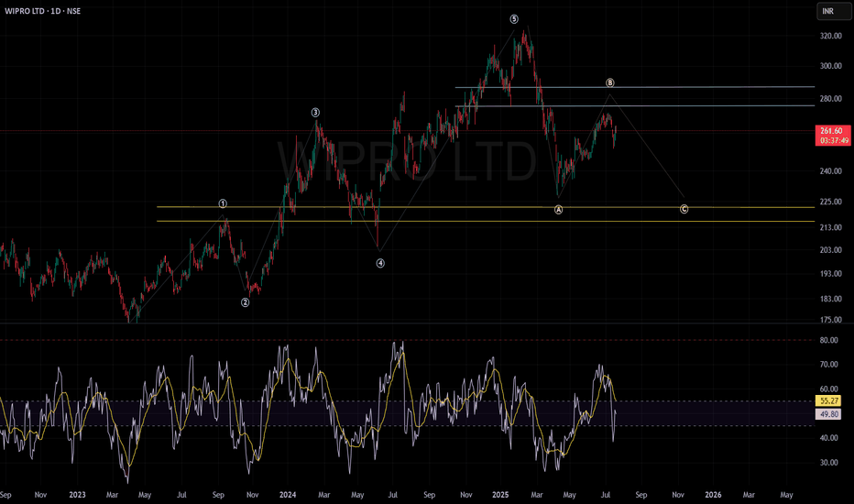Open the INR currency selector
The image size is (854, 504).
tap(833, 11)
